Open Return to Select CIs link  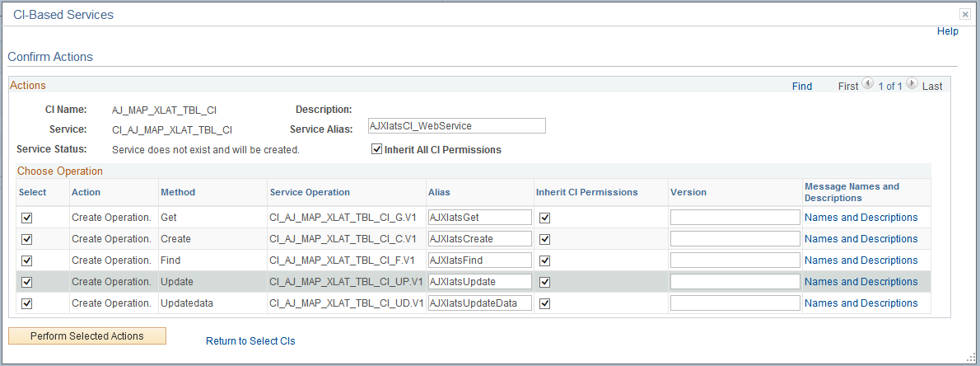(250, 341)
